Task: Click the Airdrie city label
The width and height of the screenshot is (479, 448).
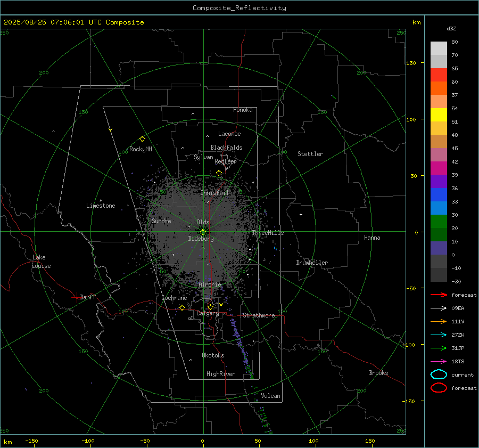Action: click(x=210, y=284)
